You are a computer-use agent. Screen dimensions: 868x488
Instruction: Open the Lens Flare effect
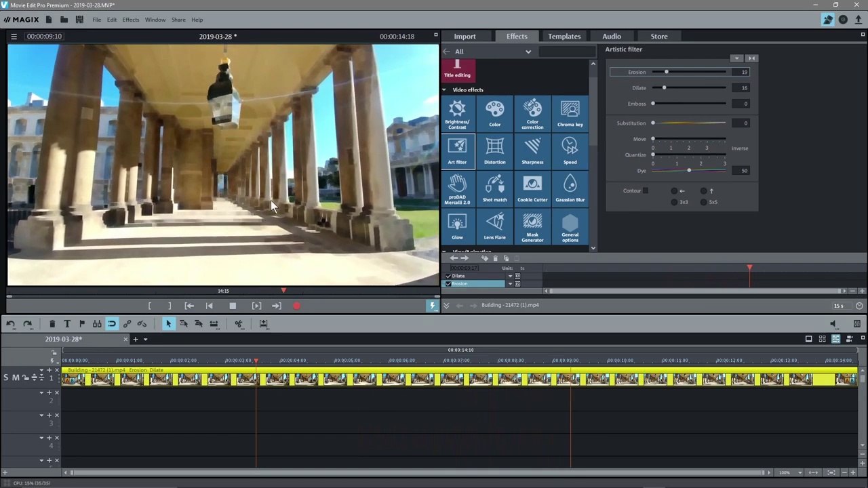pos(495,226)
